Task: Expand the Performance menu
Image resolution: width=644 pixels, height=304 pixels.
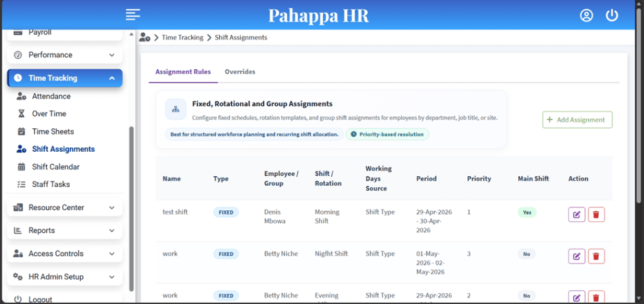Action: pyautogui.click(x=65, y=55)
